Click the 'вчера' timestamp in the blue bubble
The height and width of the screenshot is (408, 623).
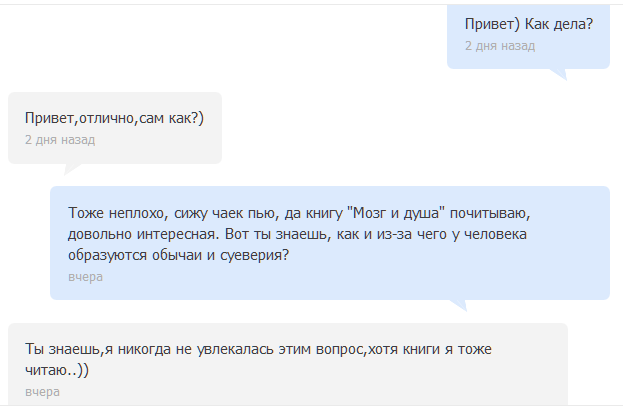click(85, 277)
